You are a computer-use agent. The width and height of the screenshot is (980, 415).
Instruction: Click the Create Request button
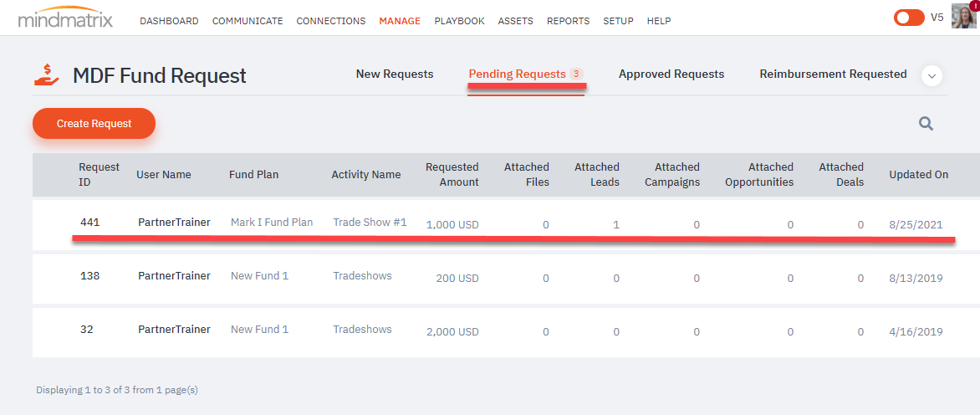94,123
